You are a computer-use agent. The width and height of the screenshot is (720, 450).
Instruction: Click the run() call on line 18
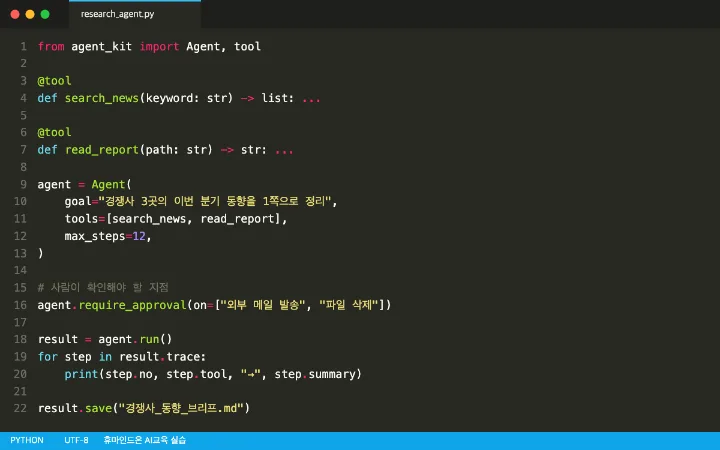click(156, 339)
